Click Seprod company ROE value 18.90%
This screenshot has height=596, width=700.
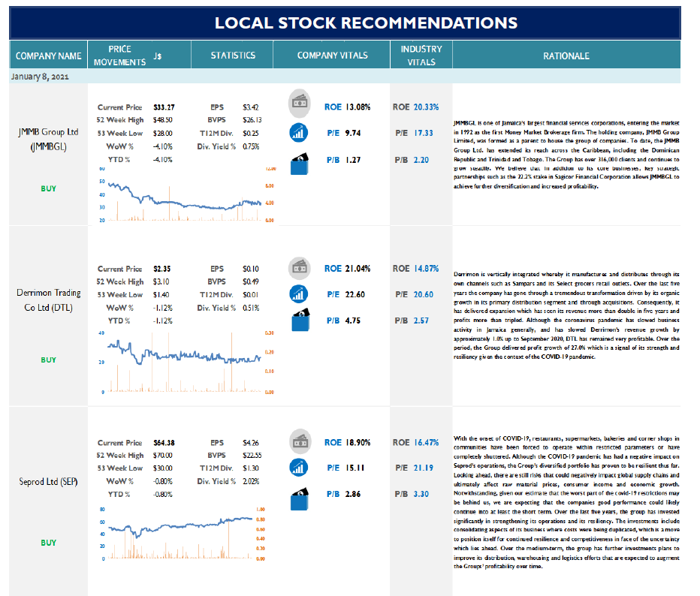click(x=358, y=443)
